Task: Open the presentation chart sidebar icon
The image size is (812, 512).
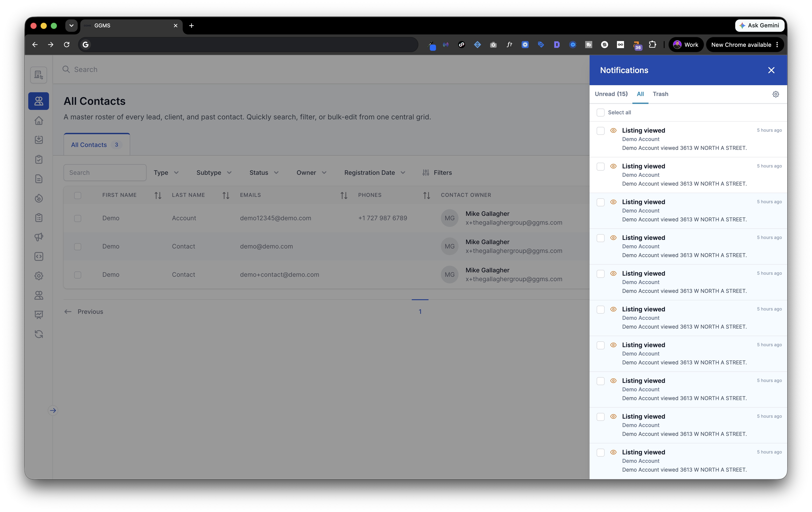Action: click(39, 315)
